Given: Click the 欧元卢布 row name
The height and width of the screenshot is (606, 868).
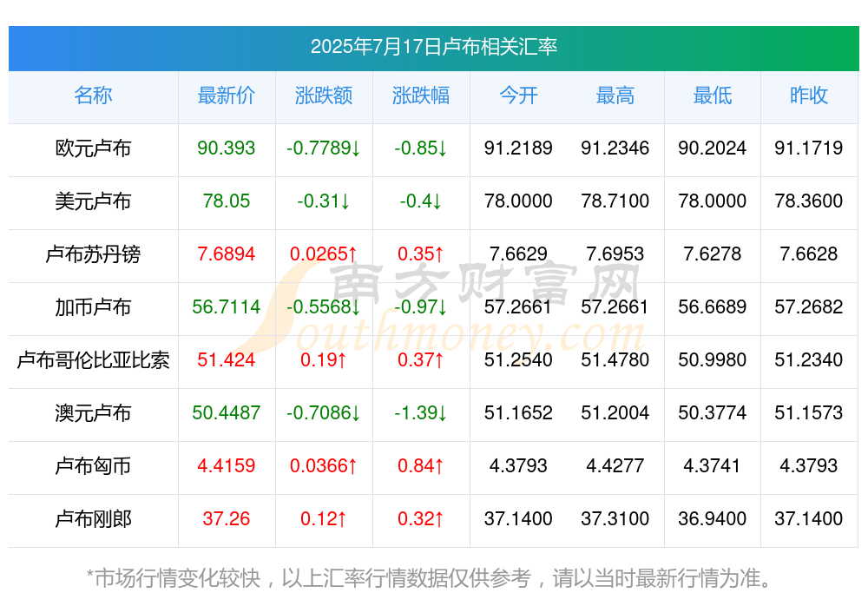Looking at the screenshot, I should tap(93, 148).
